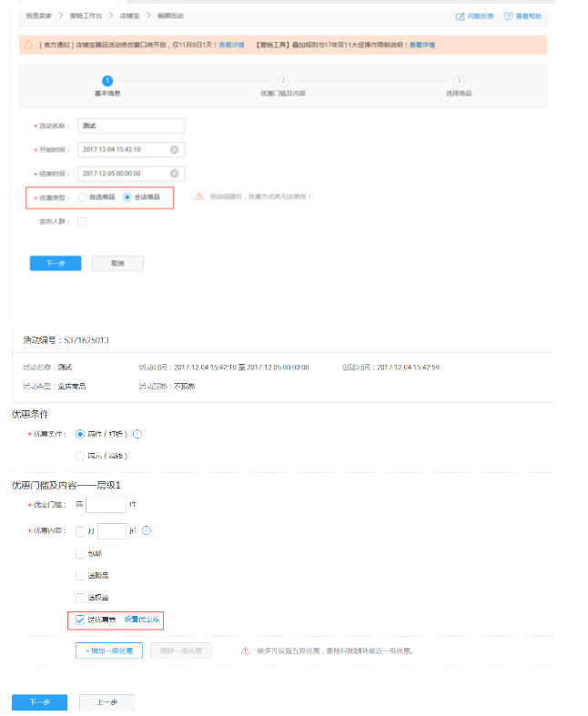
Task: Tick the 送权益 checkbox
Action: 80,598
